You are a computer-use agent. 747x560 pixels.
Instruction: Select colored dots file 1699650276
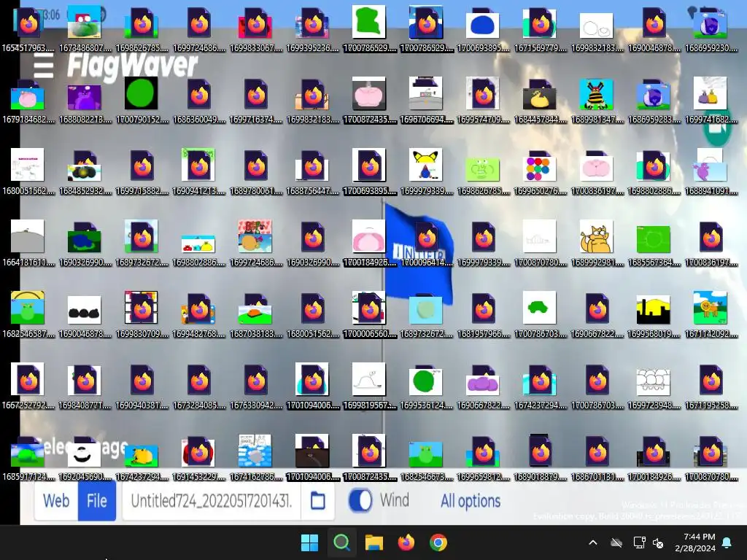(540, 171)
